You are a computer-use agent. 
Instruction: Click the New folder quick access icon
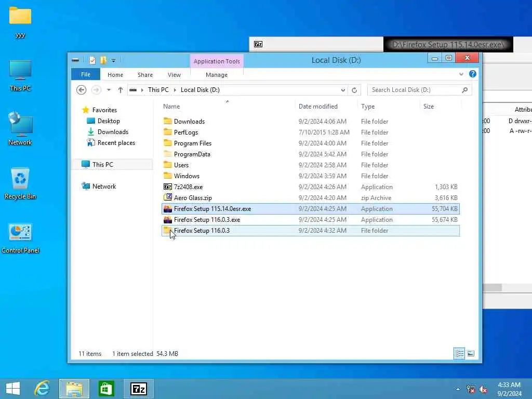coord(103,60)
